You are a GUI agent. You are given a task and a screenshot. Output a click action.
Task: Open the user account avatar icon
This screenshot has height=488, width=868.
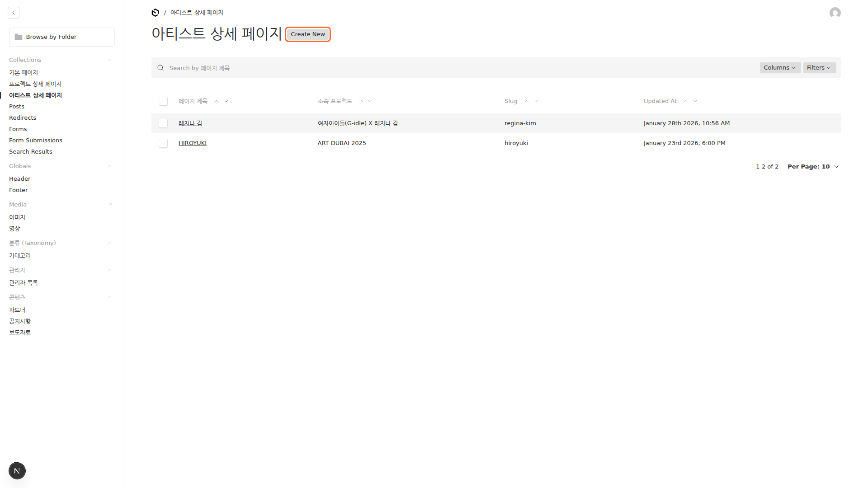pos(835,13)
